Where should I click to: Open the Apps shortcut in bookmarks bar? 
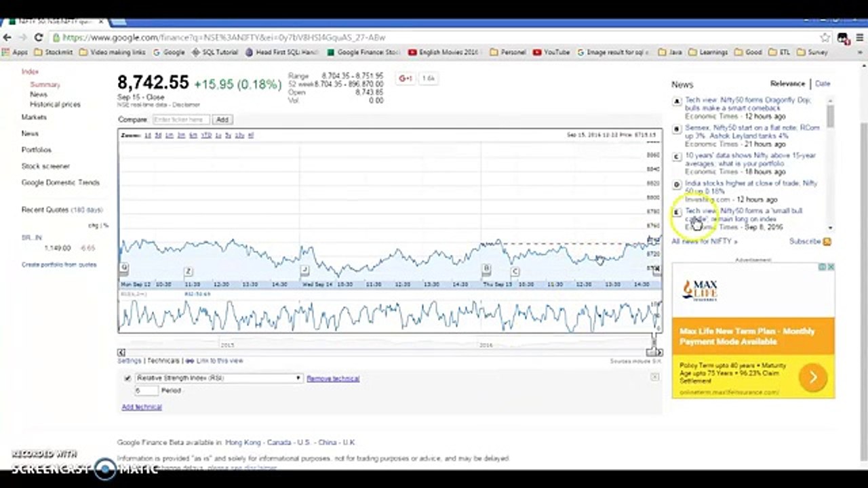pos(15,52)
